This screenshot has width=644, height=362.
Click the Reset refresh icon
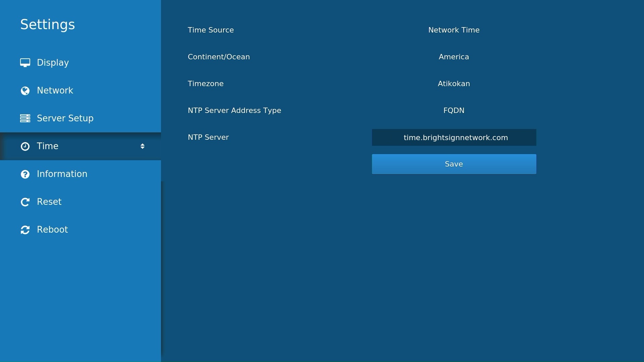(x=25, y=202)
